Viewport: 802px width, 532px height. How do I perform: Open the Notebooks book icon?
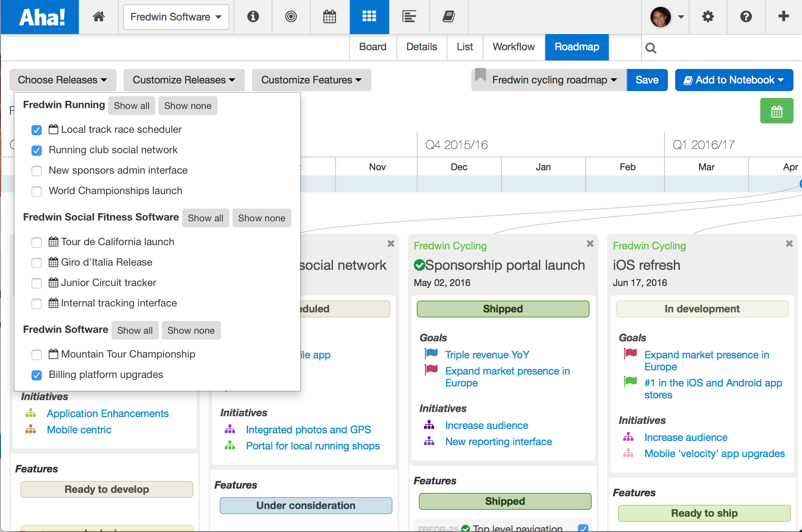[x=449, y=17]
